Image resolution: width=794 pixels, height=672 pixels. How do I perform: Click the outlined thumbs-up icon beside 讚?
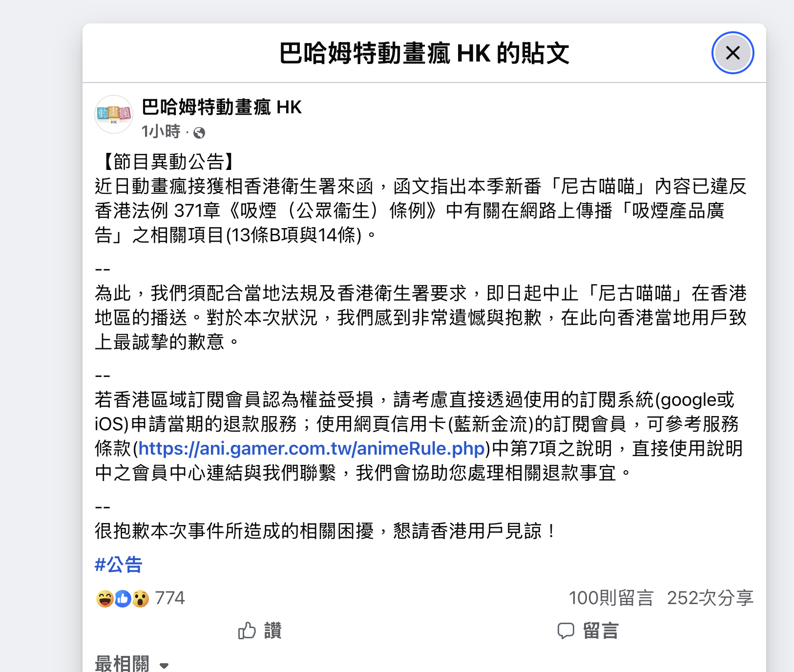coord(247,630)
